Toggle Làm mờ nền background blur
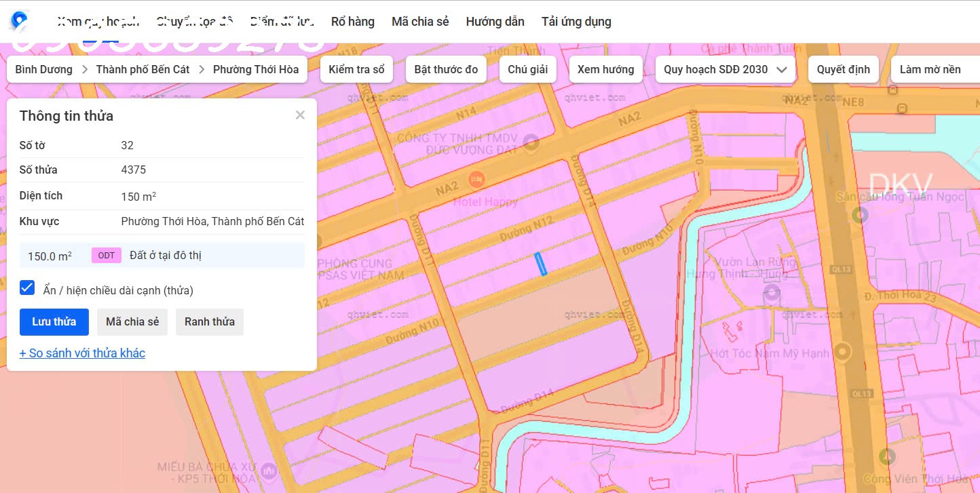Image resolution: width=980 pixels, height=493 pixels. [x=930, y=69]
